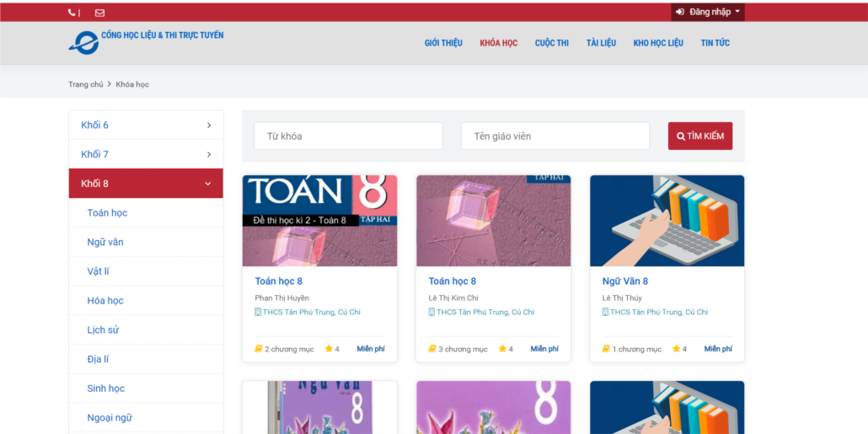Open the Ngữ Văn 8 course title
Screen dimensions: 868x434
(x=625, y=281)
